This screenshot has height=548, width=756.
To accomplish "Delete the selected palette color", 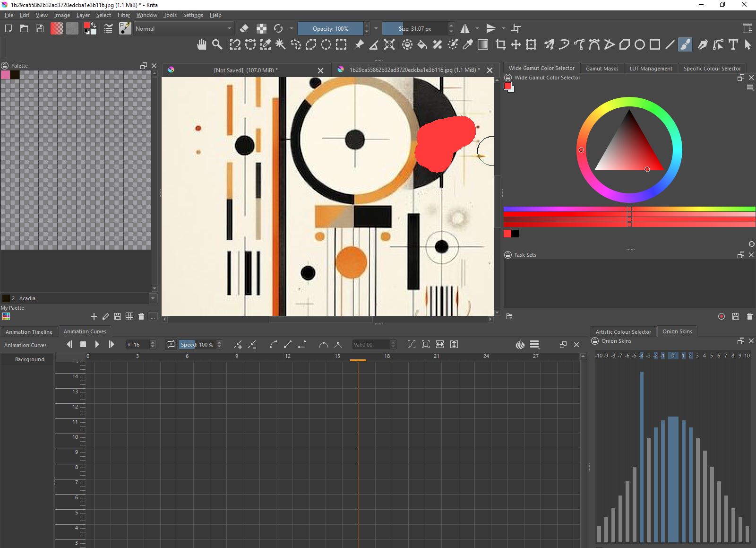I will coord(141,316).
